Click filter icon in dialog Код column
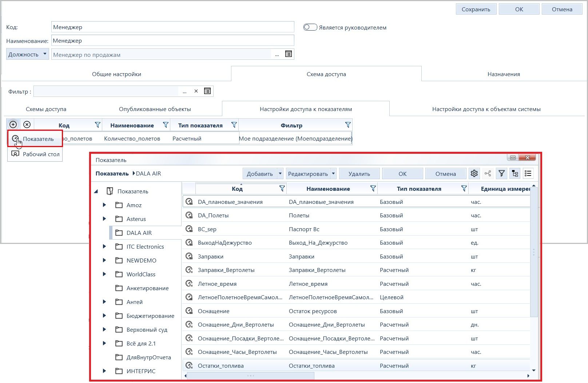The width and height of the screenshot is (588, 383). click(282, 188)
